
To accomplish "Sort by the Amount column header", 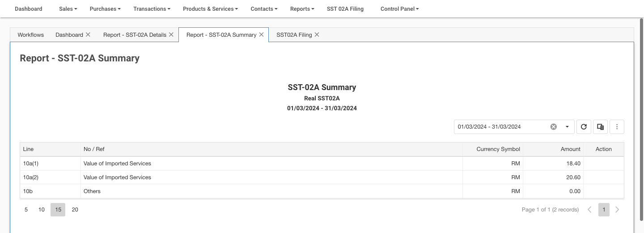I will click(x=570, y=149).
